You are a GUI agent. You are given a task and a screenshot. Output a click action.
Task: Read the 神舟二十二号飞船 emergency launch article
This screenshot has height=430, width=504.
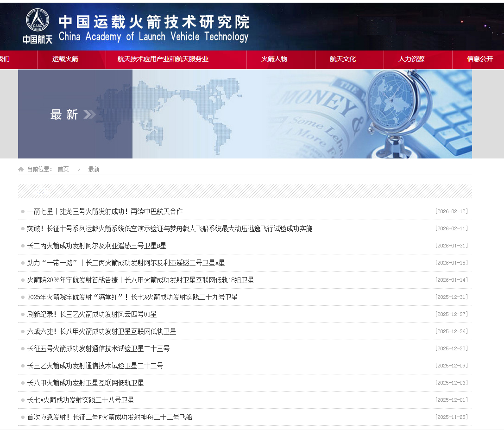(x=109, y=417)
